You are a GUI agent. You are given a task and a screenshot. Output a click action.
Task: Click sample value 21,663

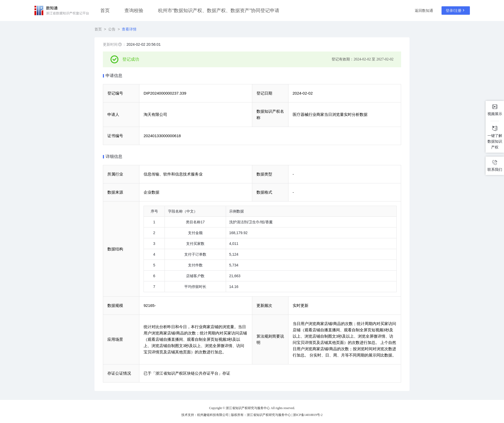point(235,276)
